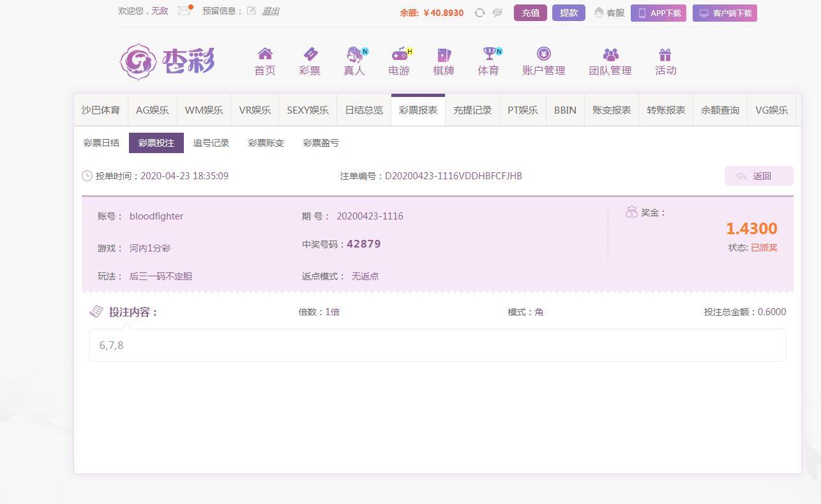Open the 追号记录 sub-tab
This screenshot has width=821, height=504.
[x=211, y=143]
